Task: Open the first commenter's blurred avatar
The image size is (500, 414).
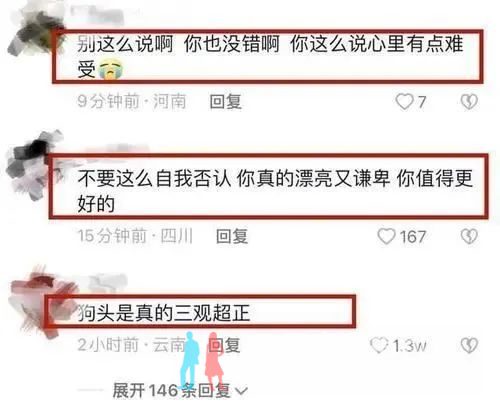Action: click(33, 33)
